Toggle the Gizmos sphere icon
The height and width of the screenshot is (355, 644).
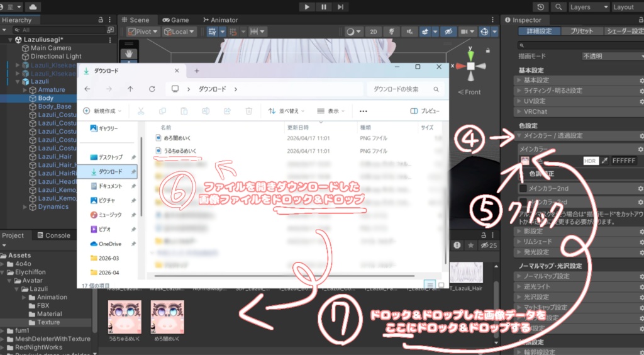(484, 31)
